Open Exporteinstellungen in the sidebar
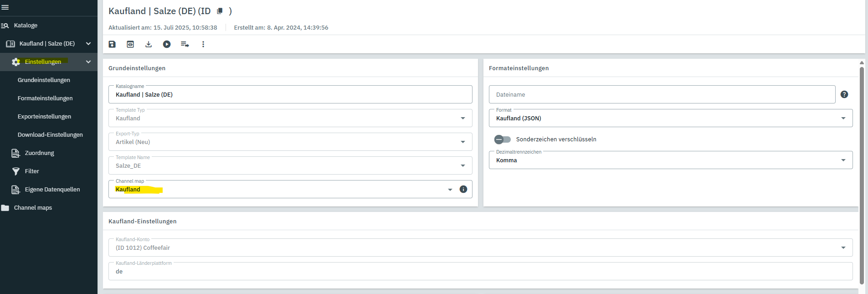Image resolution: width=868 pixels, height=294 pixels. (x=44, y=117)
